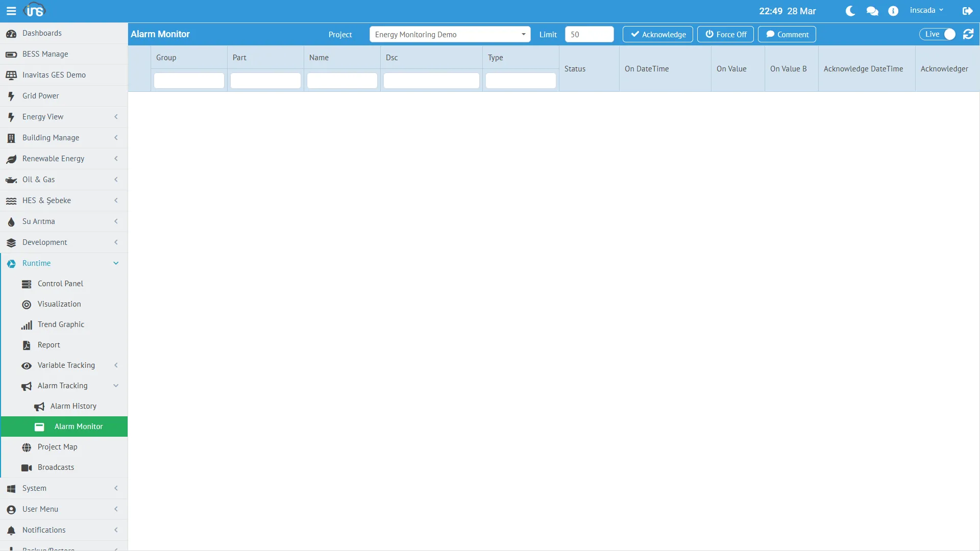Click the Group filter input field
Screen dimensions: 980x551
click(189, 81)
